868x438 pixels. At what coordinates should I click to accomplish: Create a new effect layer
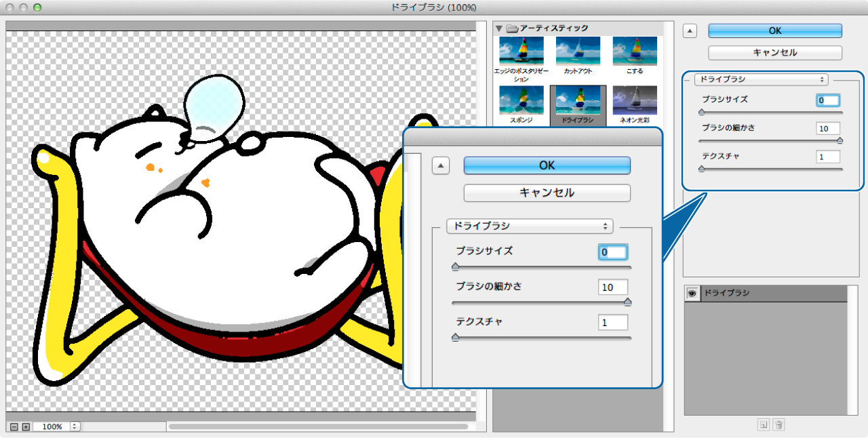pos(764,425)
